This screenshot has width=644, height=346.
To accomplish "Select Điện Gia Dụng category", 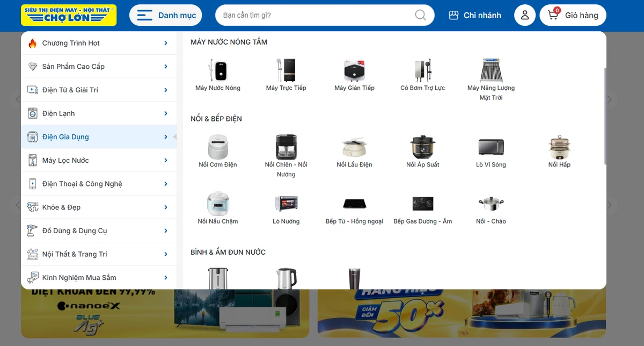I will pos(99,137).
